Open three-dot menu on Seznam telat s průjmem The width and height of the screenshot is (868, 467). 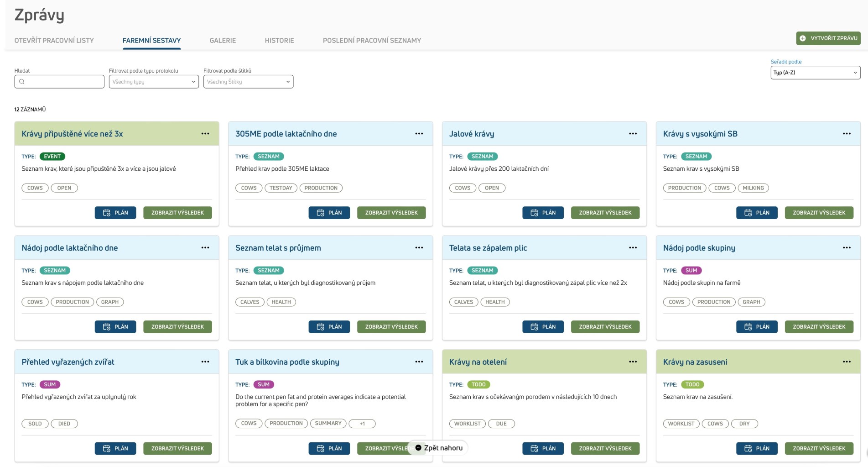click(x=419, y=248)
